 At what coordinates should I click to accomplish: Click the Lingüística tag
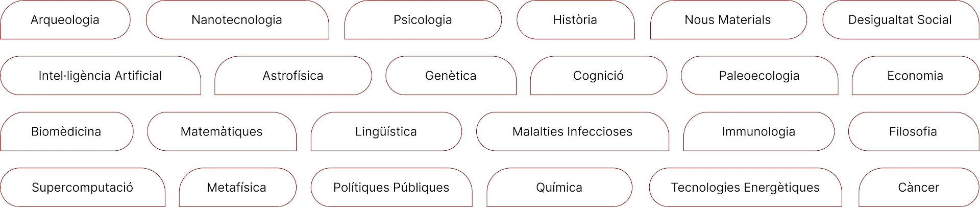(x=386, y=131)
